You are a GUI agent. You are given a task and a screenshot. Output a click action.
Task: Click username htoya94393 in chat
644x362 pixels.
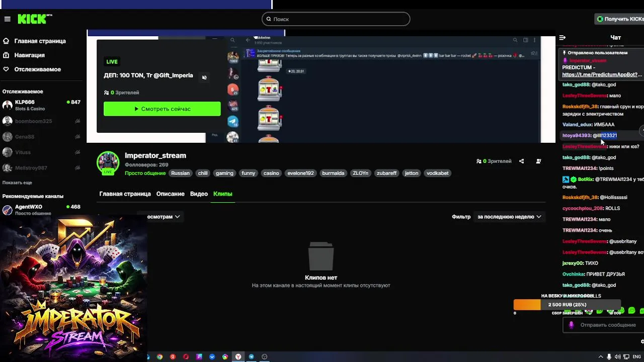click(576, 136)
